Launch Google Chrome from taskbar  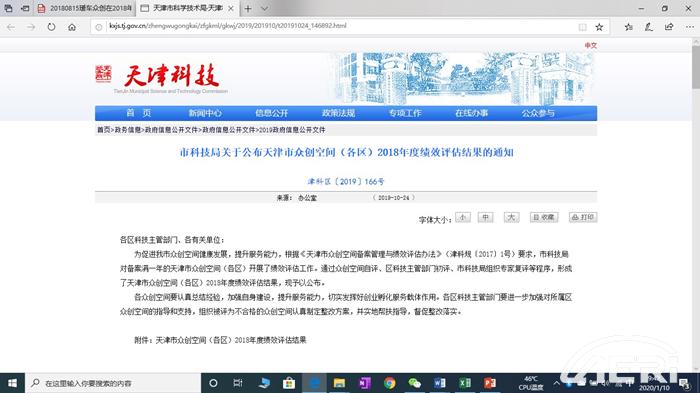pos(390,383)
